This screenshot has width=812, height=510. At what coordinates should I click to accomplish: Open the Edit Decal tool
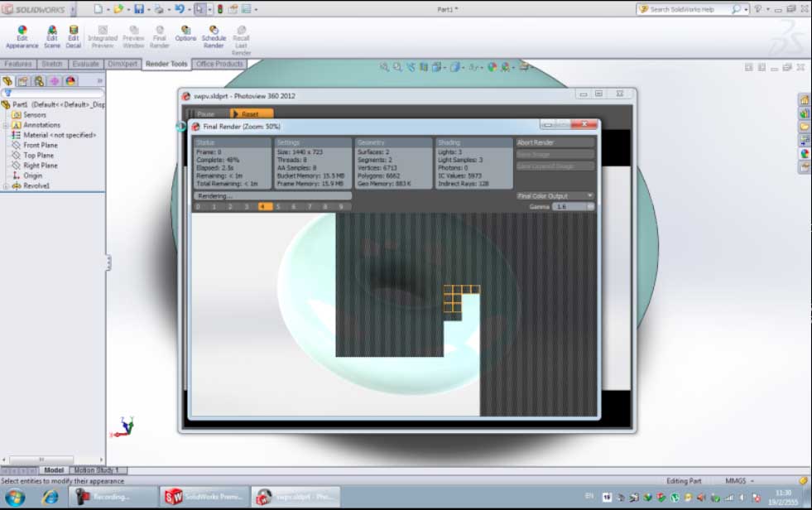pyautogui.click(x=73, y=37)
